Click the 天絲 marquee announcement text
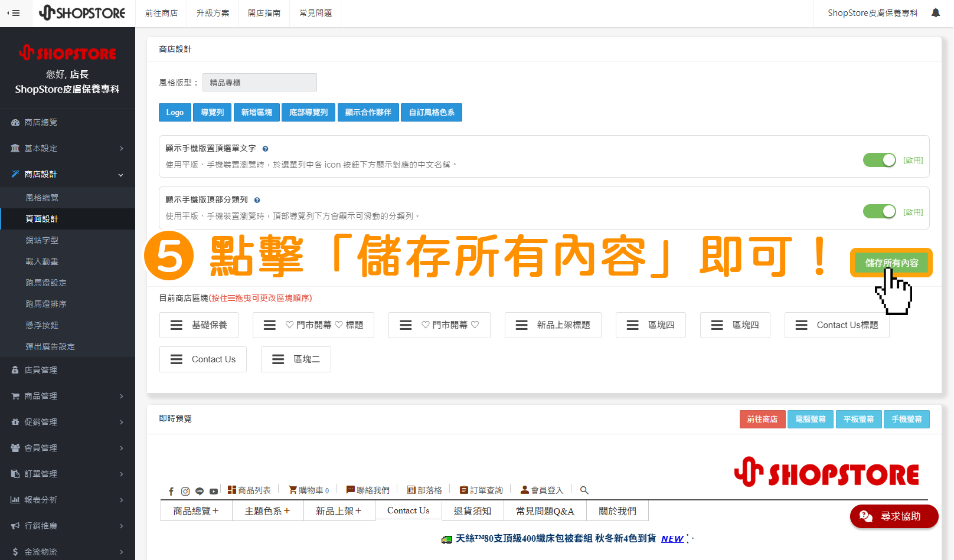This screenshot has width=954, height=560. point(556,538)
